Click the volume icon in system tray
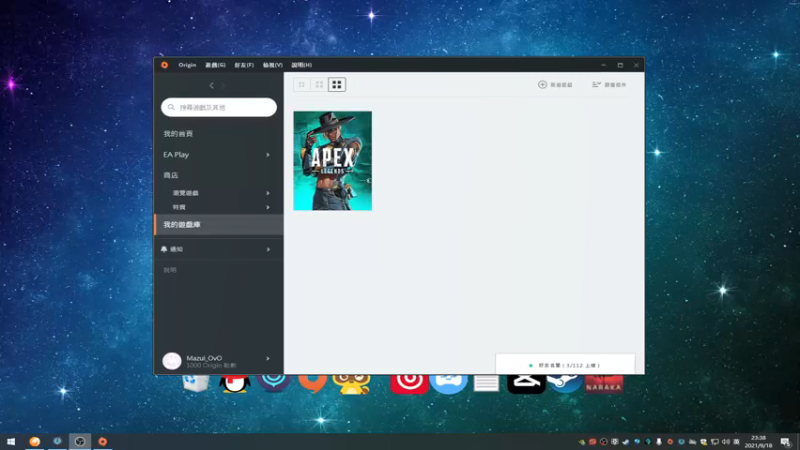 click(x=726, y=442)
